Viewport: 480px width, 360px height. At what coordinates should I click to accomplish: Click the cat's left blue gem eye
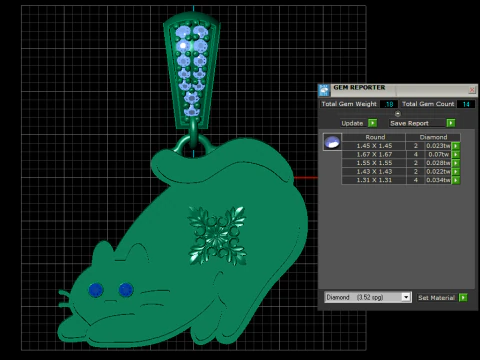[96, 290]
